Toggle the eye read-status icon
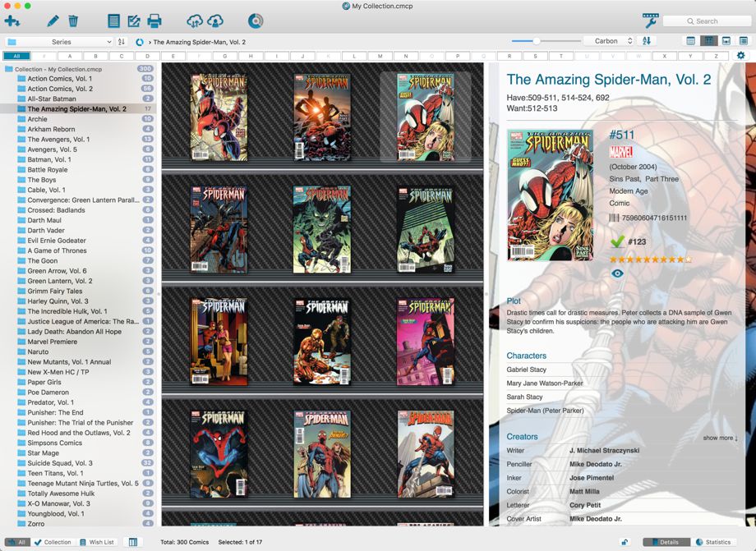The height and width of the screenshot is (551, 756). 617,273
